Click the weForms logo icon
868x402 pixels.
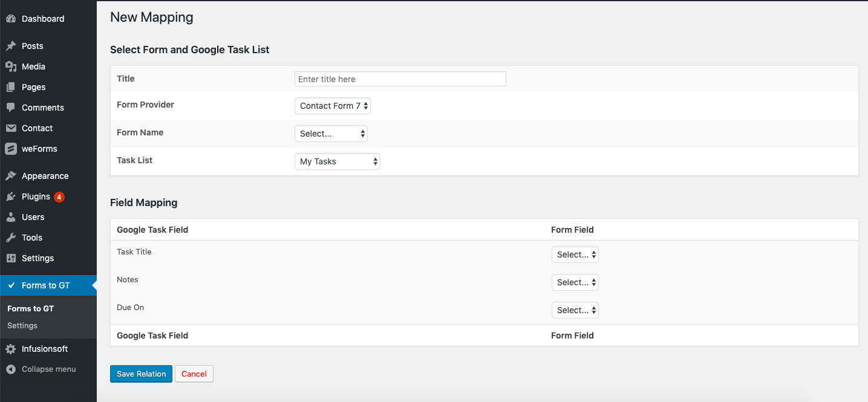(11, 149)
